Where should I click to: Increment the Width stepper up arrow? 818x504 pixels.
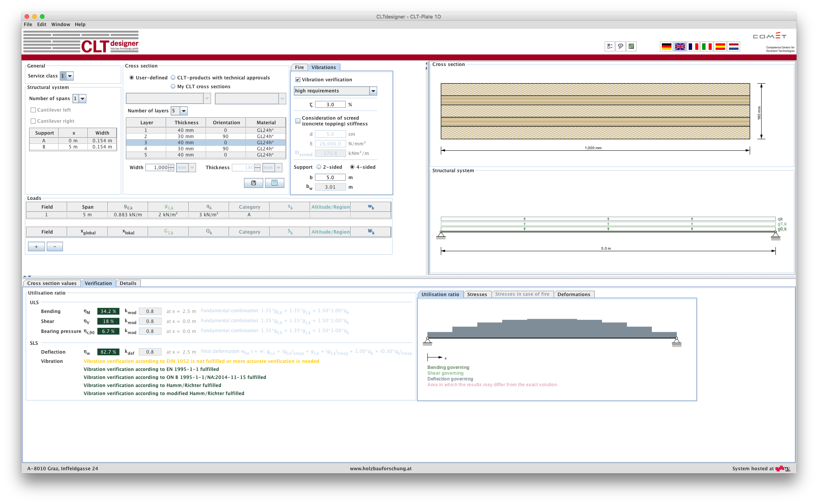click(x=171, y=166)
